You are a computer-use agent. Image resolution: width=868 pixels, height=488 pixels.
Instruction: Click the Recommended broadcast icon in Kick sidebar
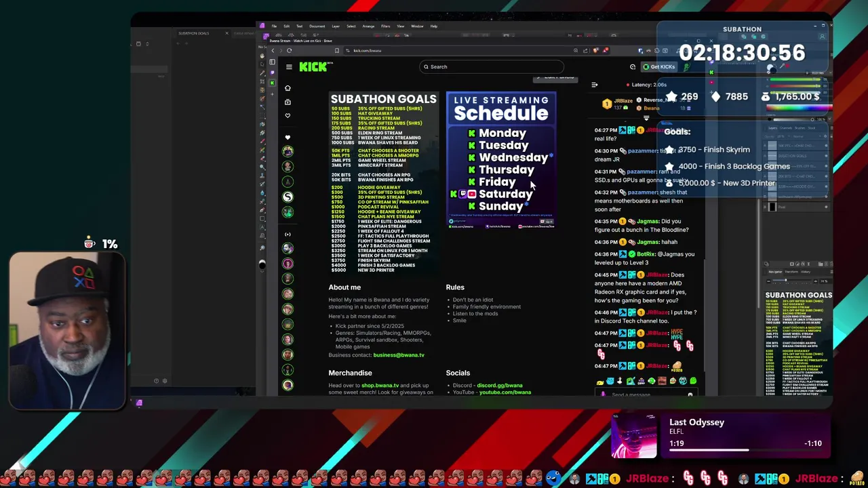pos(288,235)
